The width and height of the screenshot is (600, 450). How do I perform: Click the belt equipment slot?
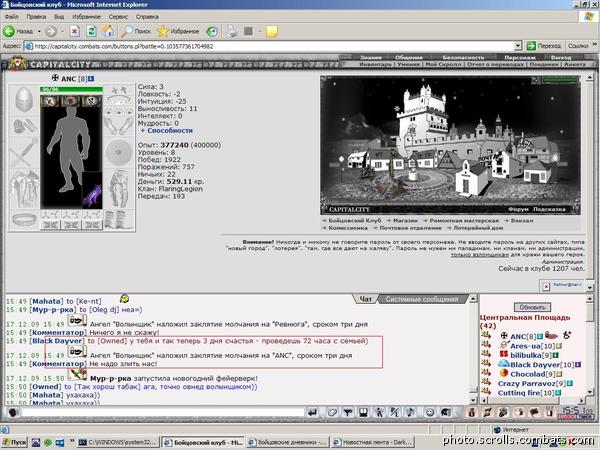24,220
